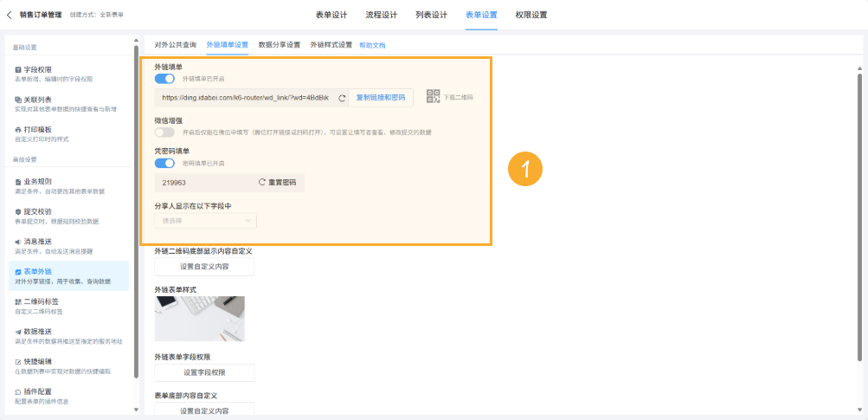Screen dimensions: 868x420
Task: Select the 表单设置 tab
Action: pyautogui.click(x=481, y=15)
